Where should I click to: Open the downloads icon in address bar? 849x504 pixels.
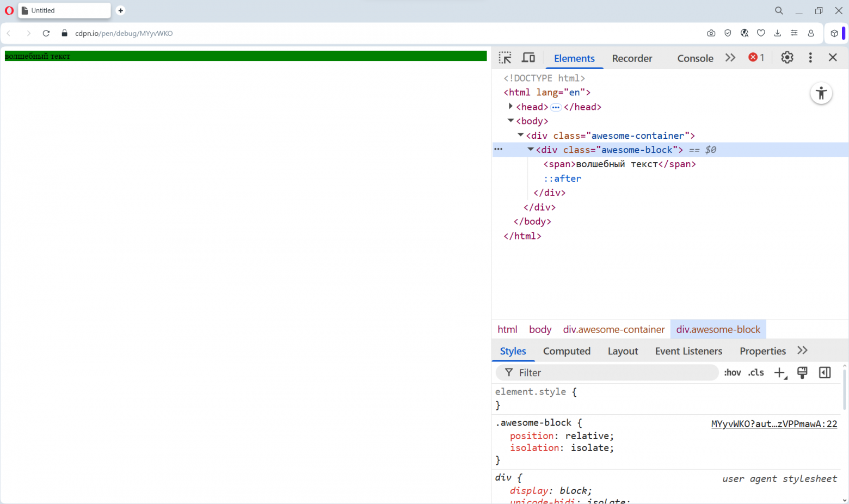(x=778, y=33)
